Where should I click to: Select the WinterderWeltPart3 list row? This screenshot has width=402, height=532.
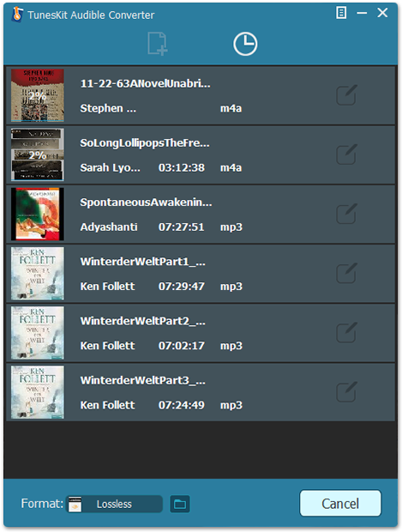[201, 392]
